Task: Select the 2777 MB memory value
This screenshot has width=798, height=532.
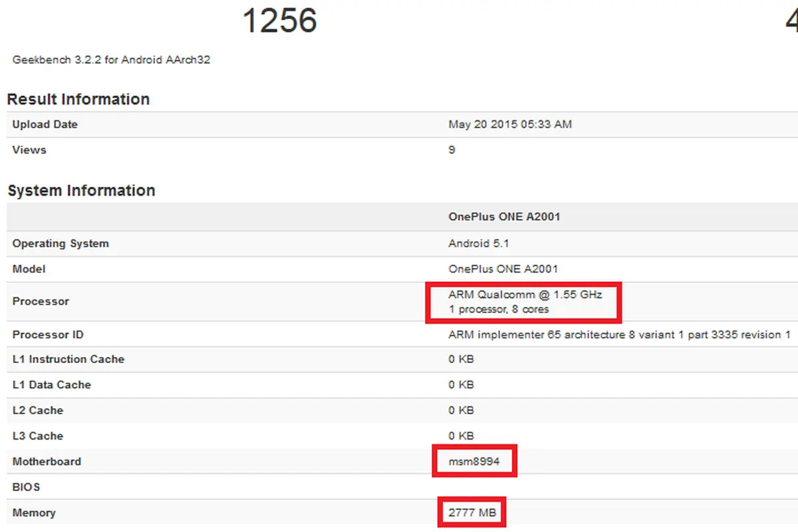Action: (x=471, y=513)
